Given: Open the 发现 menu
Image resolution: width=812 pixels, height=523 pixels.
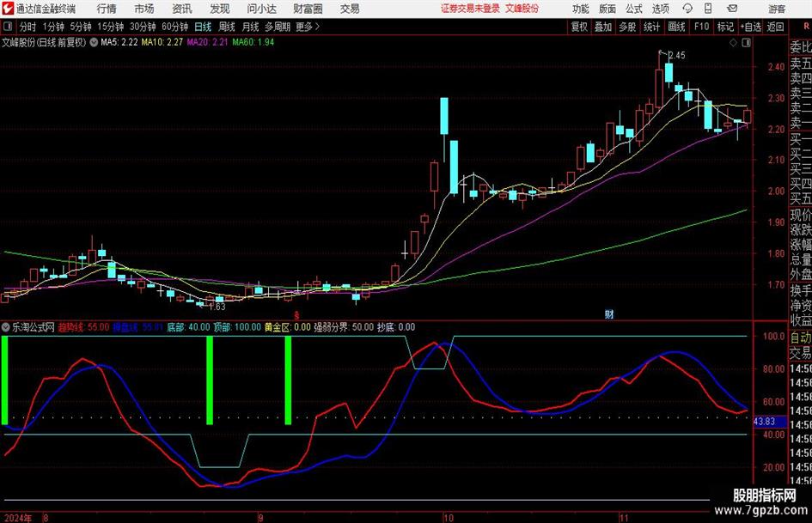Looking at the screenshot, I should pos(220,9).
